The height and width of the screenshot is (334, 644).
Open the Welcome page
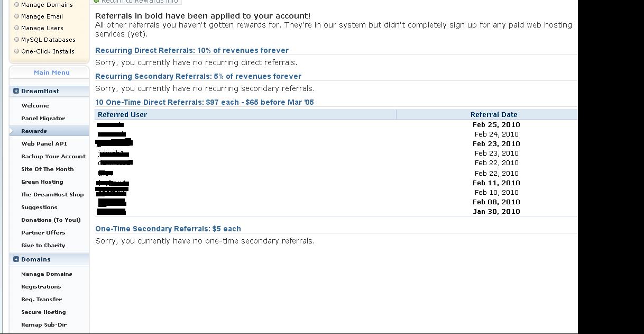coord(35,106)
